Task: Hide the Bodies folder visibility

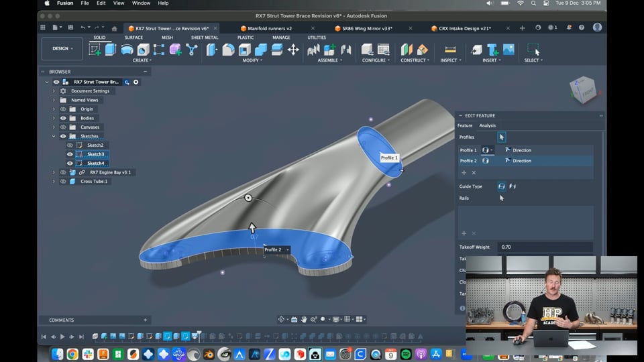Action: pyautogui.click(x=63, y=118)
